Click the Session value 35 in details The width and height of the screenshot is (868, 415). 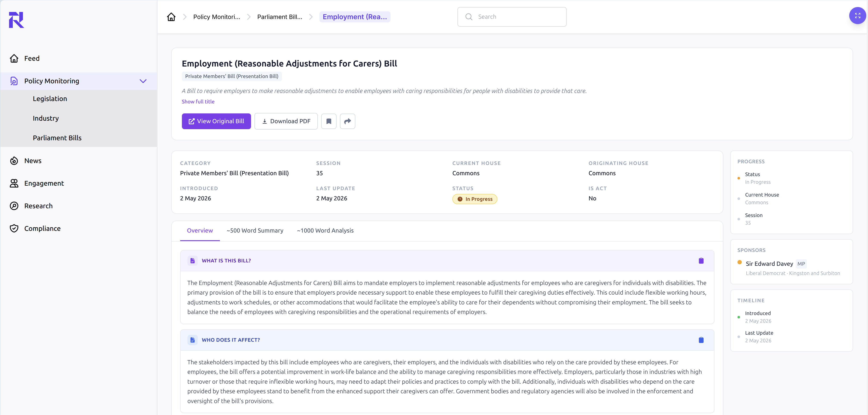[x=319, y=173]
